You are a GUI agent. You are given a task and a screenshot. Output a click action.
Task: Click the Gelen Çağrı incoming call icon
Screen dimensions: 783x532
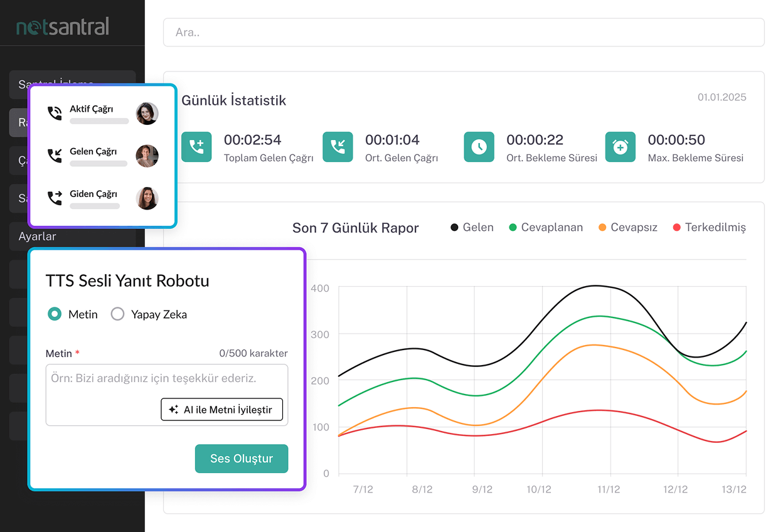tap(55, 156)
